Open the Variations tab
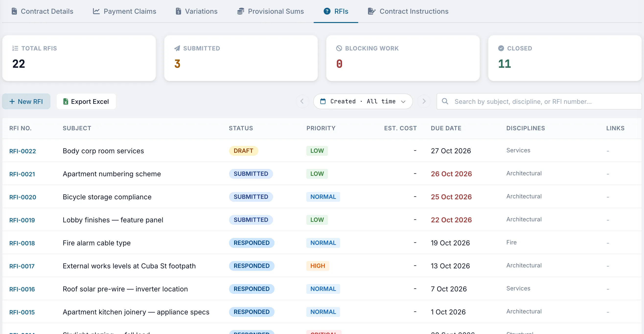 [x=196, y=11]
